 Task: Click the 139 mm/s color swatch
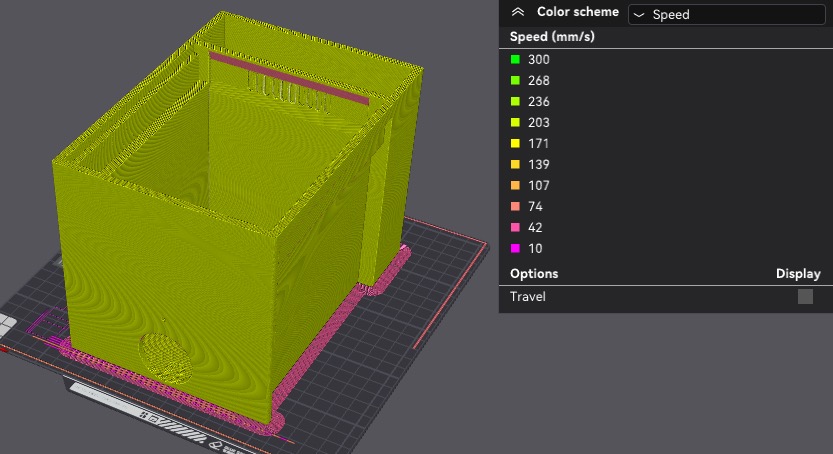(x=515, y=164)
